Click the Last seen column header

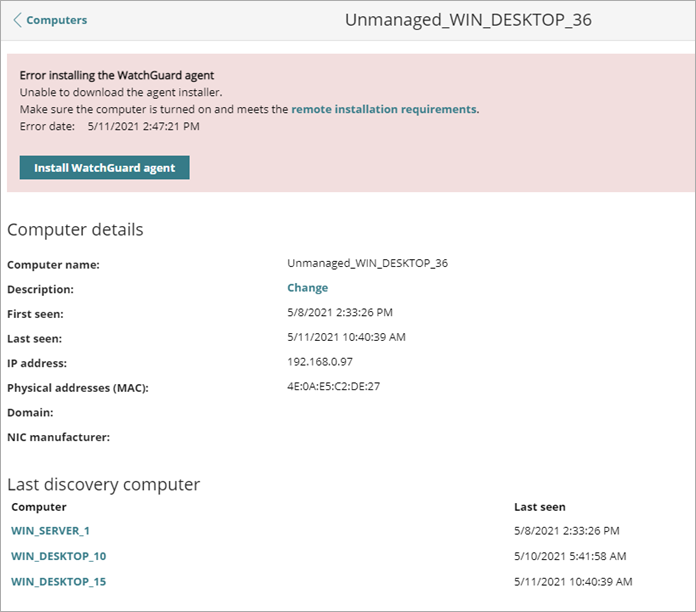539,507
